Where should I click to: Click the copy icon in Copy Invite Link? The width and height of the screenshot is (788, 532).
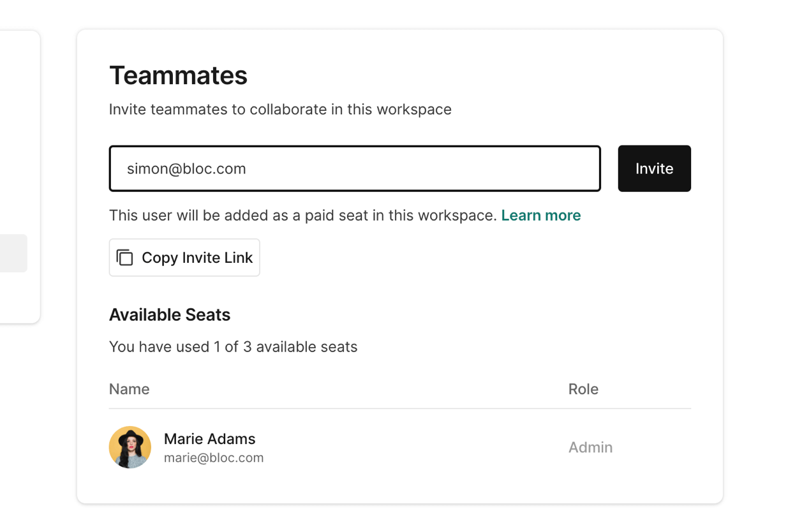[x=124, y=258]
